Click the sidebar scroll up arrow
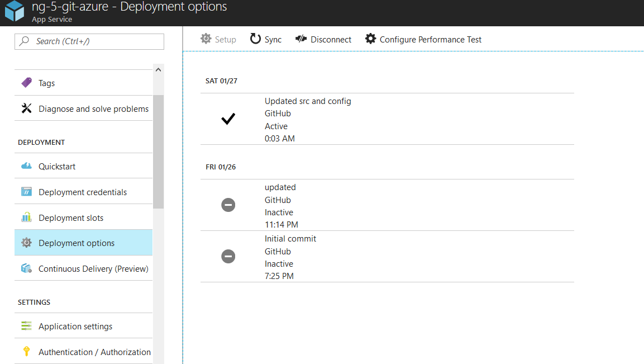This screenshot has height=364, width=644. click(159, 70)
